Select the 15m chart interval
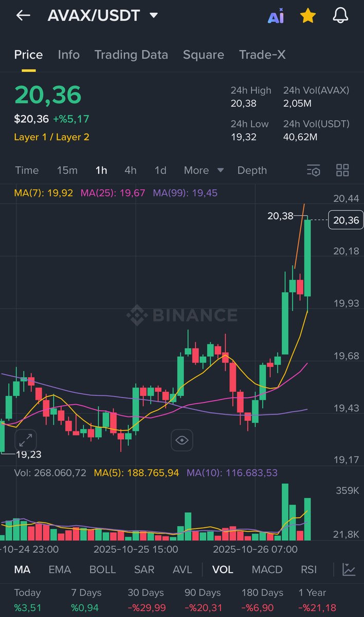Viewport: 364px width, 617px height. click(67, 170)
